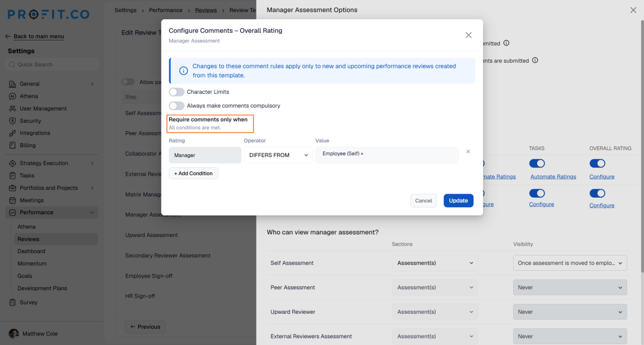Click in the Quick Search field
The image size is (644, 345).
(52, 64)
